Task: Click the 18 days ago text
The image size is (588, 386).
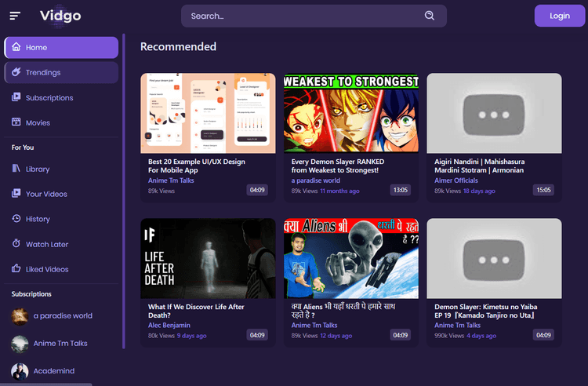Action: tap(479, 191)
